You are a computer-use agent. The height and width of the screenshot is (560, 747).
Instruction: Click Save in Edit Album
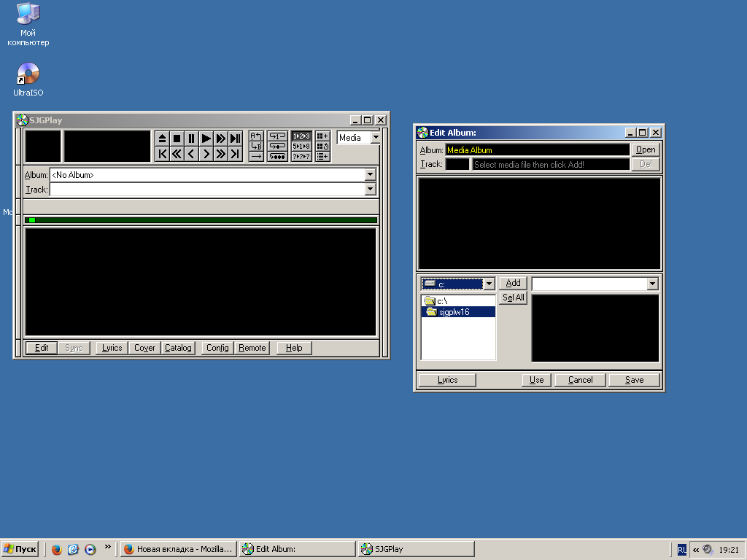click(634, 380)
